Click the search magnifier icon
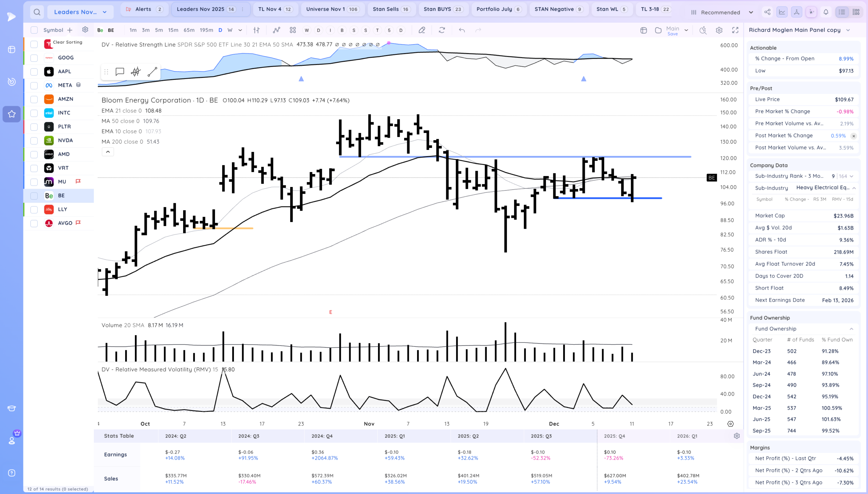 click(x=37, y=12)
